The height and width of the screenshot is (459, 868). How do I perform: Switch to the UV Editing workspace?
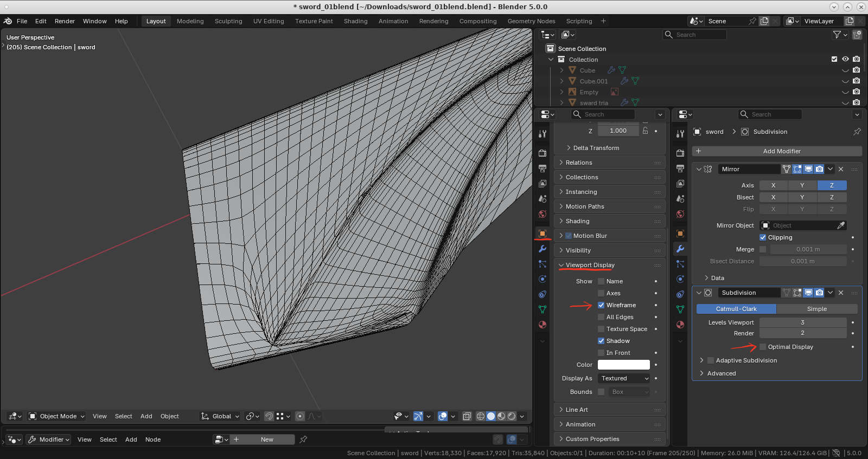pyautogui.click(x=269, y=21)
